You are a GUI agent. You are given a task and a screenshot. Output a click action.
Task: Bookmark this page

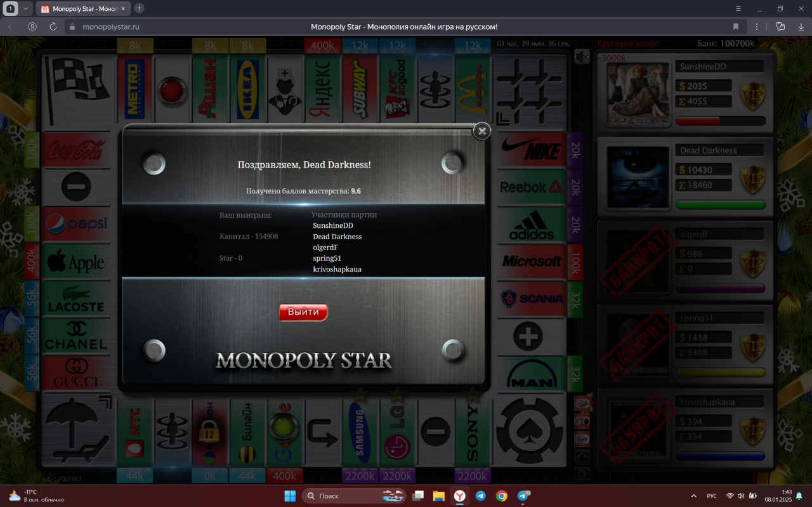click(736, 27)
